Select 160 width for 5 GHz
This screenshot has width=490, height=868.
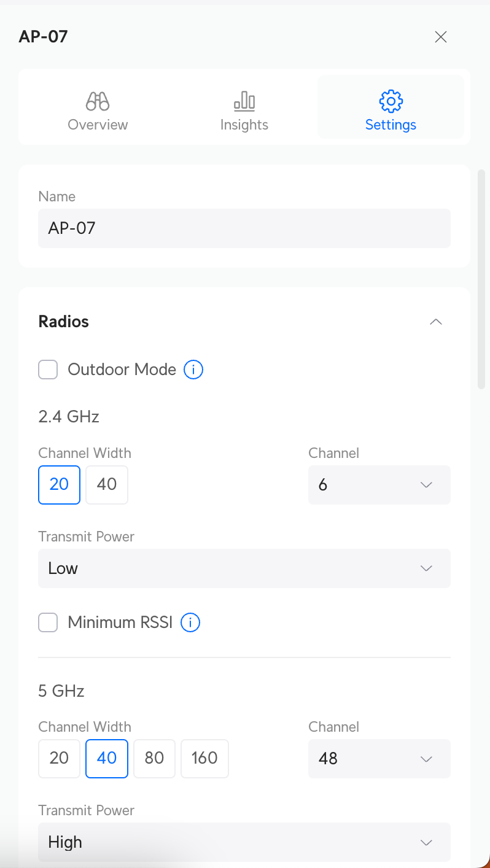(x=204, y=758)
